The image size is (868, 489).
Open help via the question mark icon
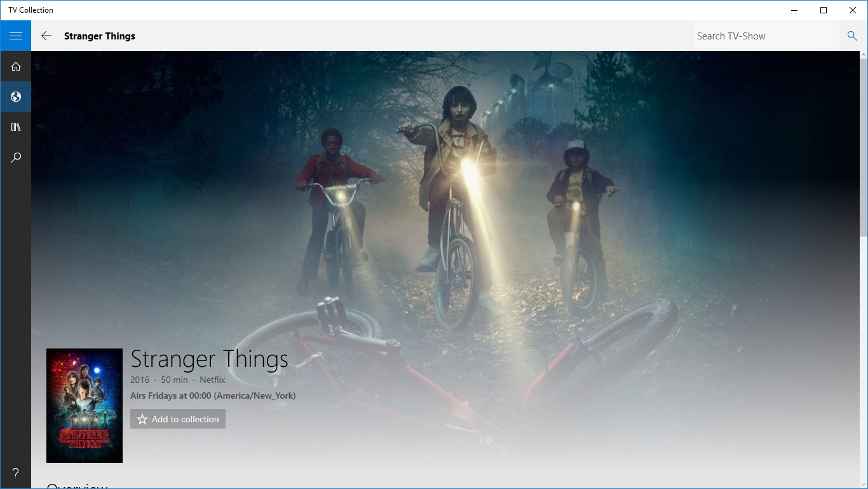15,473
